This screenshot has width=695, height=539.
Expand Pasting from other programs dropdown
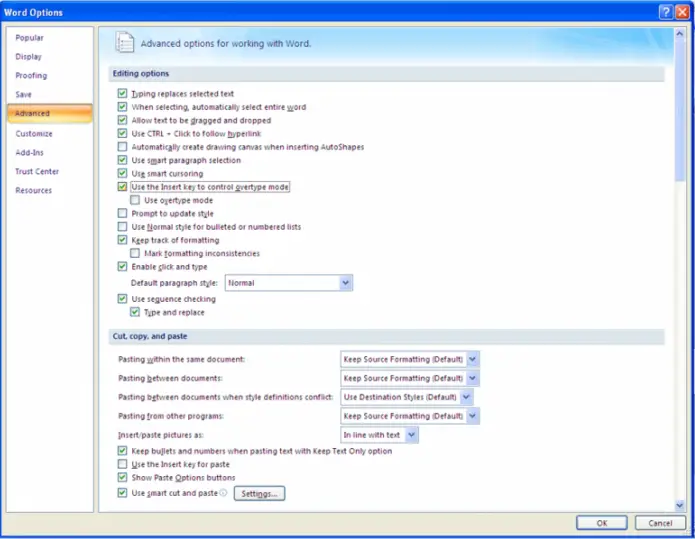coord(410,416)
